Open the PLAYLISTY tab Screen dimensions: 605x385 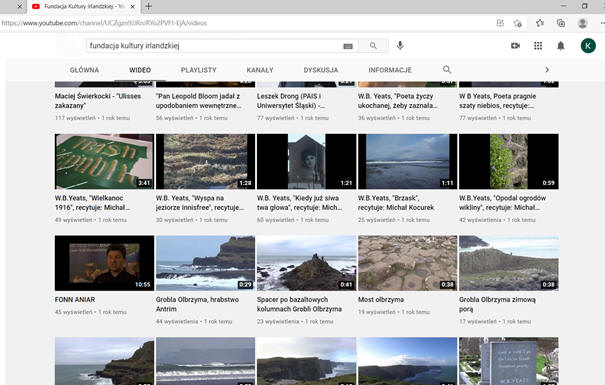[x=198, y=70]
